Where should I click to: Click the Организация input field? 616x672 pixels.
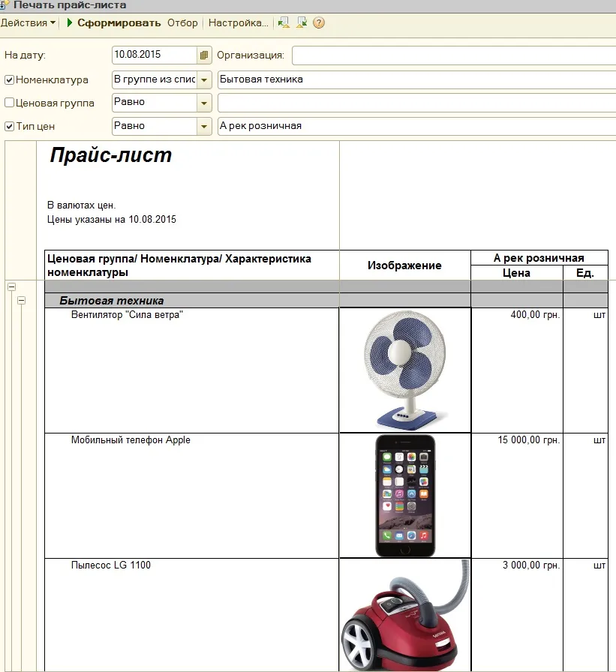[454, 55]
